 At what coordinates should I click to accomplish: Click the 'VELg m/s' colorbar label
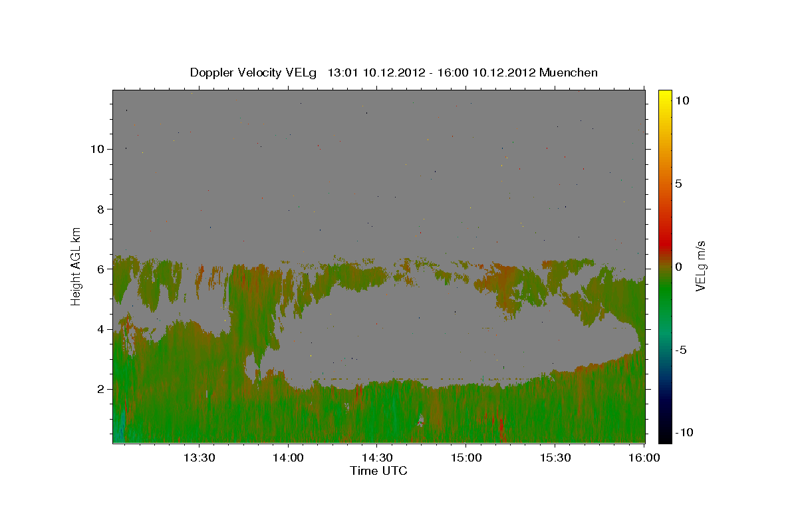tap(700, 266)
